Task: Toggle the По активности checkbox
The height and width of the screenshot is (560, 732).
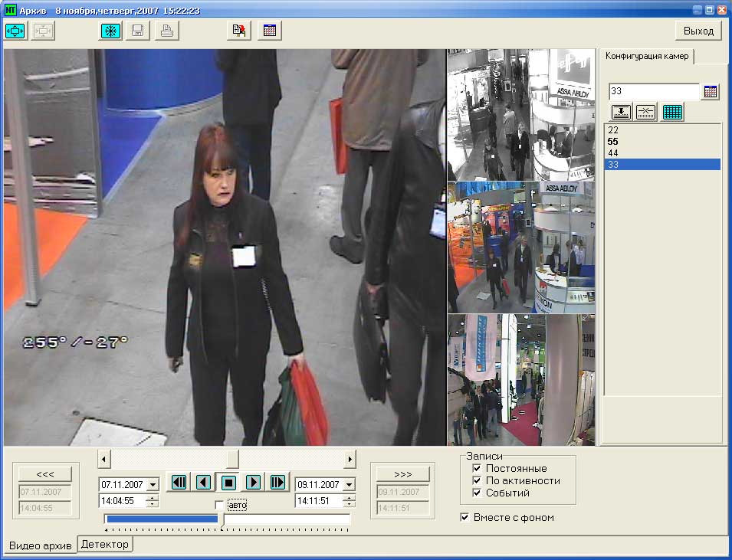Action: click(477, 480)
